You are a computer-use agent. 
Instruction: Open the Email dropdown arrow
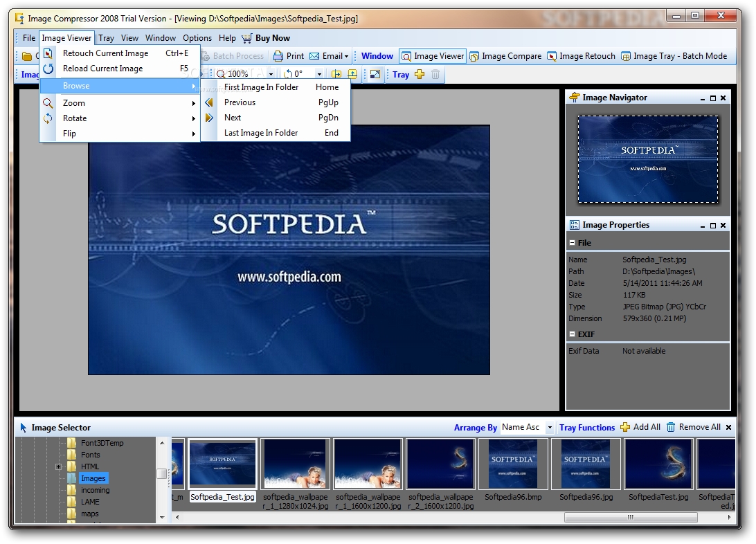click(346, 57)
